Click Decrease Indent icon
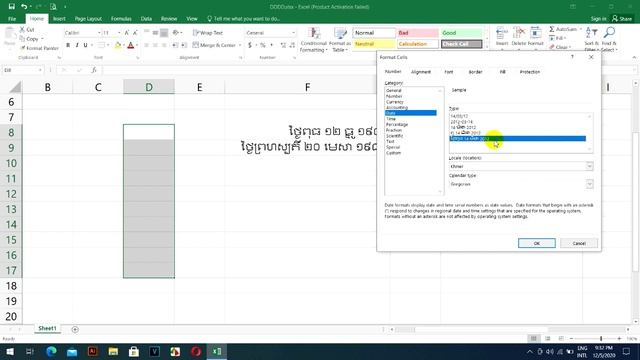 [175, 45]
